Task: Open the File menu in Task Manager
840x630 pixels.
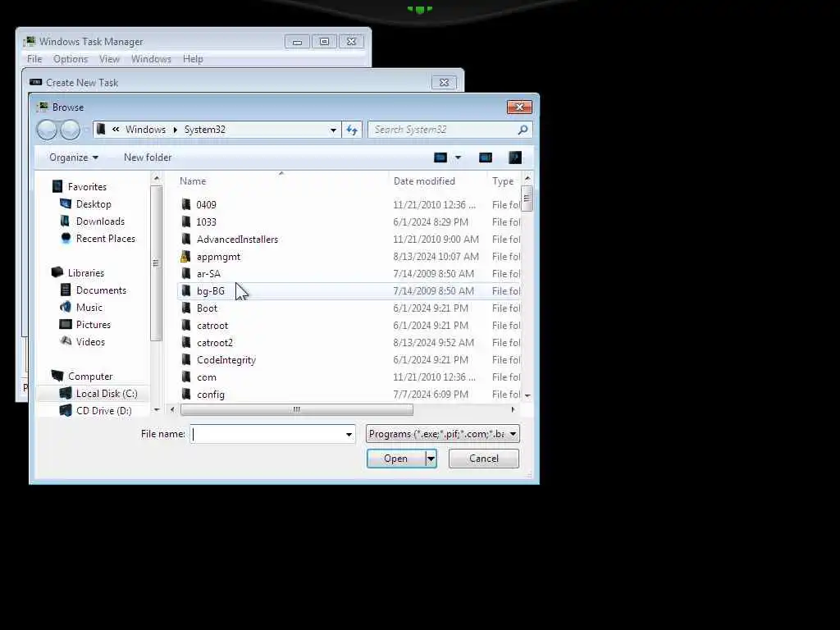Action: (x=34, y=59)
